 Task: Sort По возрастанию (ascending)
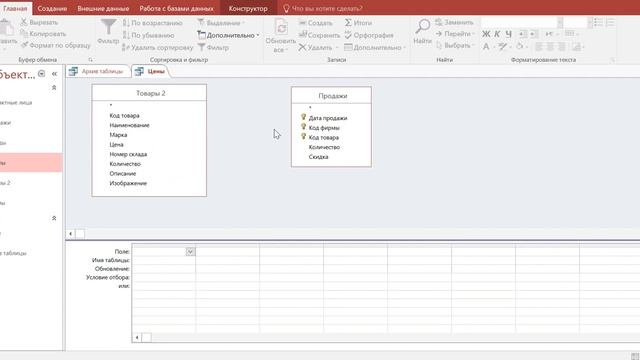[x=153, y=23]
